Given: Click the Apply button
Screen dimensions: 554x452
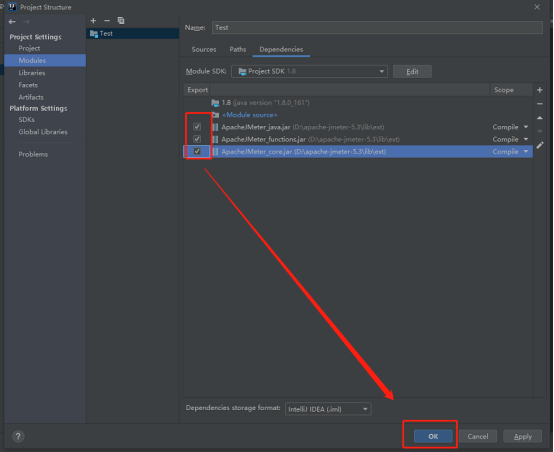Looking at the screenshot, I should coord(523,436).
